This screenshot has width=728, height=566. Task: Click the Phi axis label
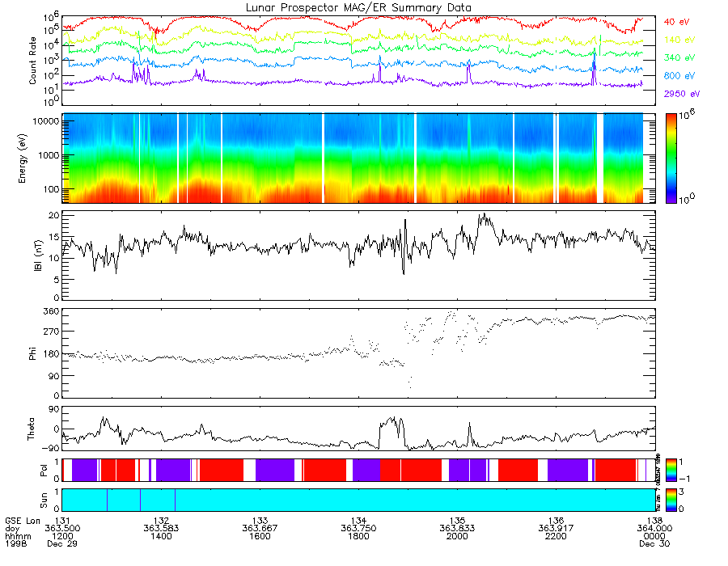[x=32, y=353]
